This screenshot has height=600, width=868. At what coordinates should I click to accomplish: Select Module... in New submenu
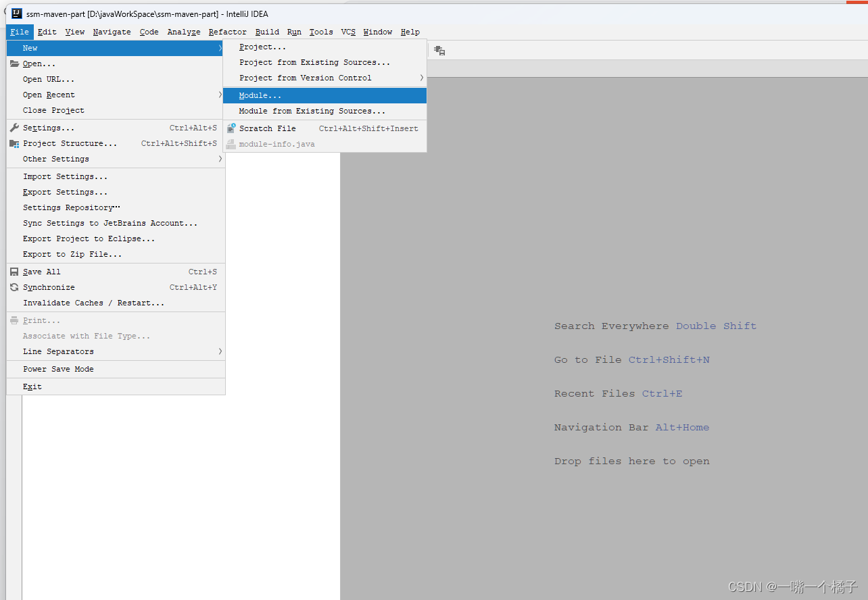[324, 95]
